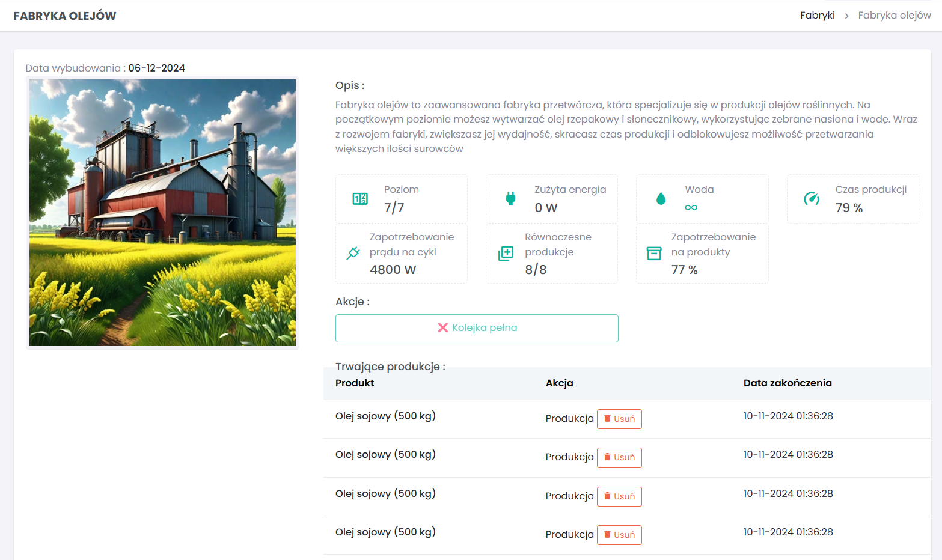Click the infinity symbol under Woda

click(x=691, y=208)
